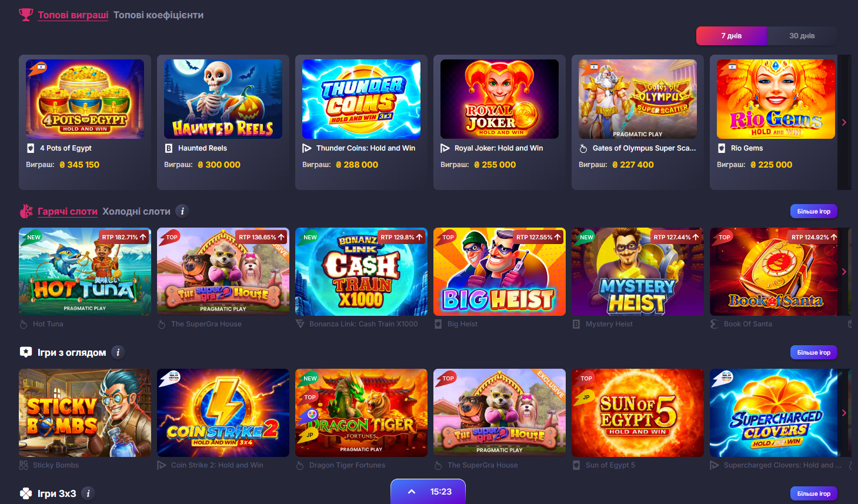Click the review badge icon beside Ігри з оглядом
Screen dimensions: 858x504
coord(26,352)
